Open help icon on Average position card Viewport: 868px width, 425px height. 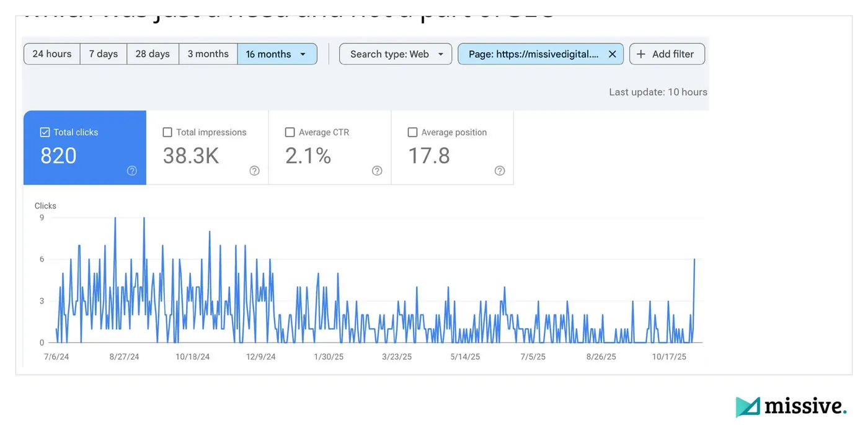pos(500,171)
